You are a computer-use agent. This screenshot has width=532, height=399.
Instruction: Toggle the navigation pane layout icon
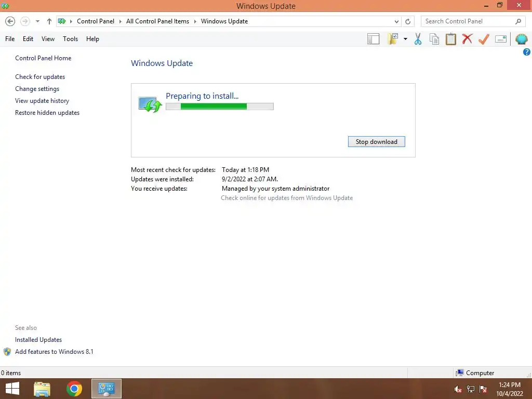pyautogui.click(x=373, y=39)
